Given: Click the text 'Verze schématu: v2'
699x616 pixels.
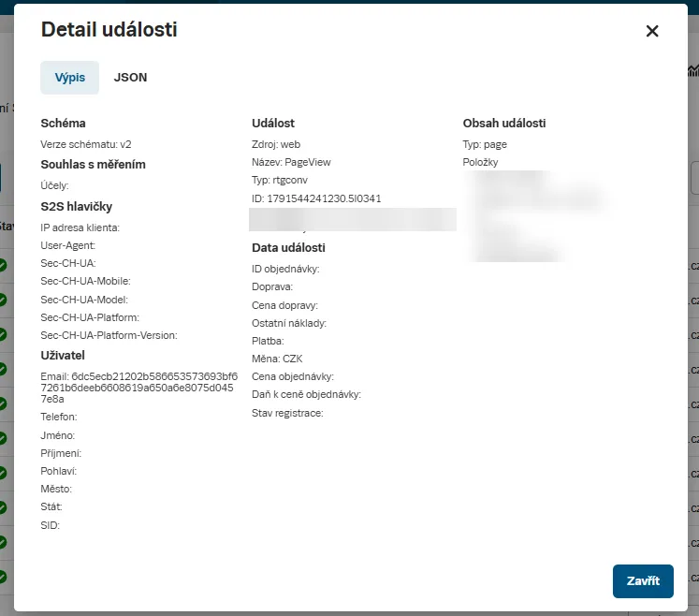Looking at the screenshot, I should [85, 144].
